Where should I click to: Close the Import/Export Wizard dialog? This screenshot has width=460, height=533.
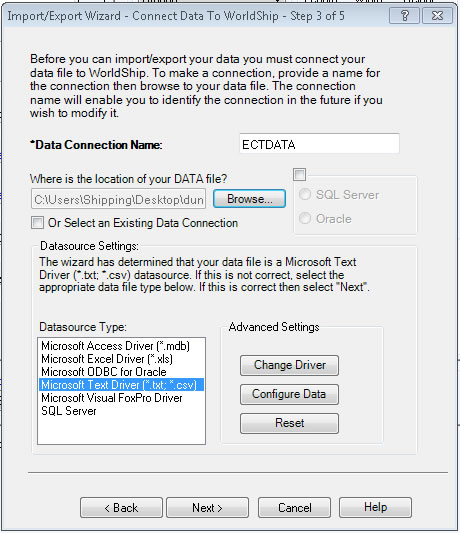[437, 16]
